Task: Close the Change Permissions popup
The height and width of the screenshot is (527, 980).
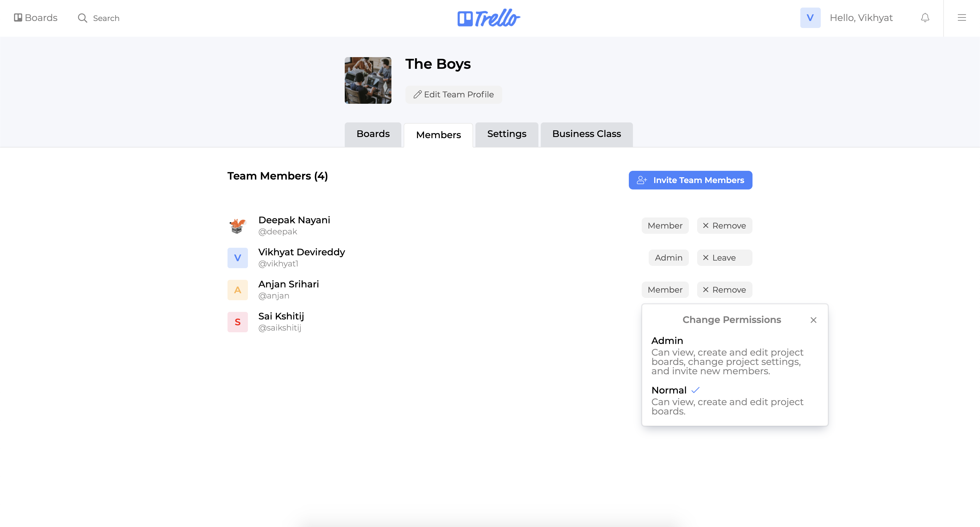Action: 813,320
